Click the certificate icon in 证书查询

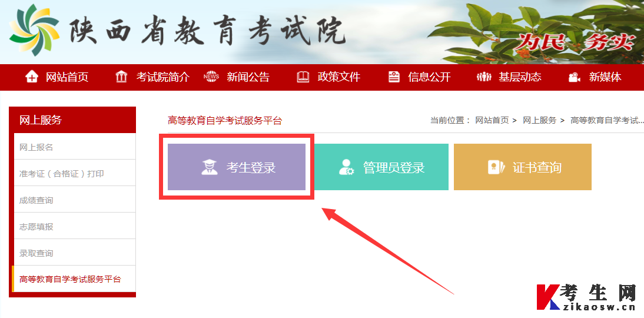pos(496,167)
